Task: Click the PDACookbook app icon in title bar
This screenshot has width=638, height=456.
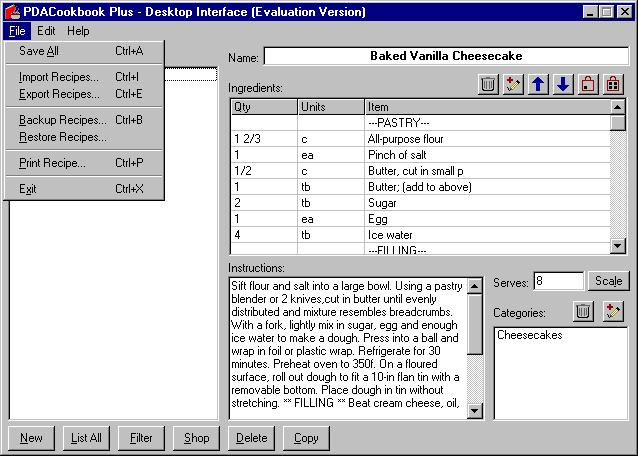Action: click(12, 12)
